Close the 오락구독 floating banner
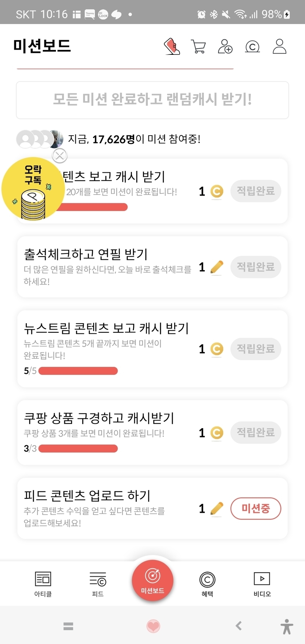This screenshot has height=644, width=305. pyautogui.click(x=60, y=155)
